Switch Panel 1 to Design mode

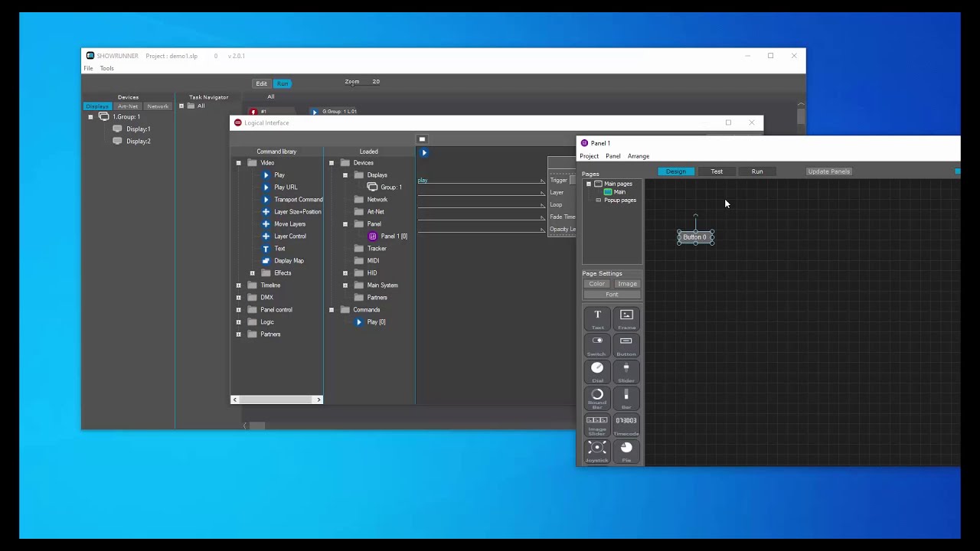[x=675, y=171]
